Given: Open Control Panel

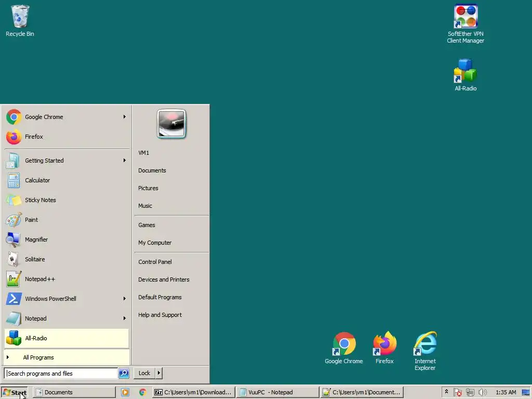Looking at the screenshot, I should 155,262.
